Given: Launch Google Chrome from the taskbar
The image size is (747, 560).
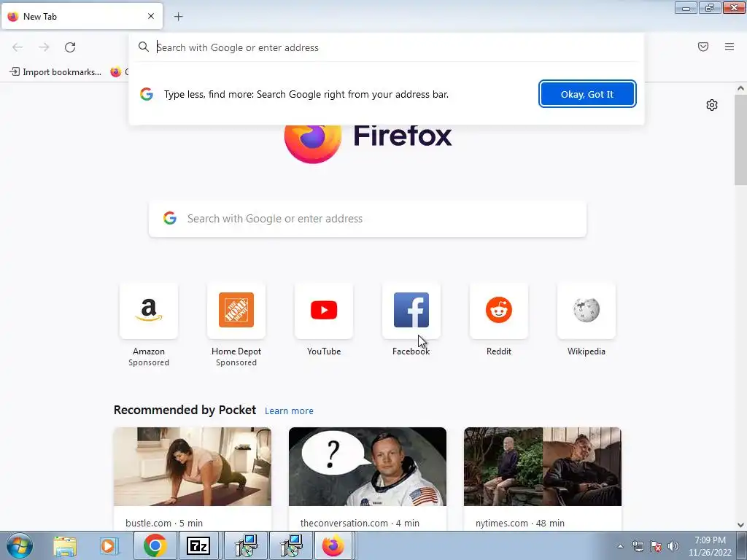Looking at the screenshot, I should [155, 545].
